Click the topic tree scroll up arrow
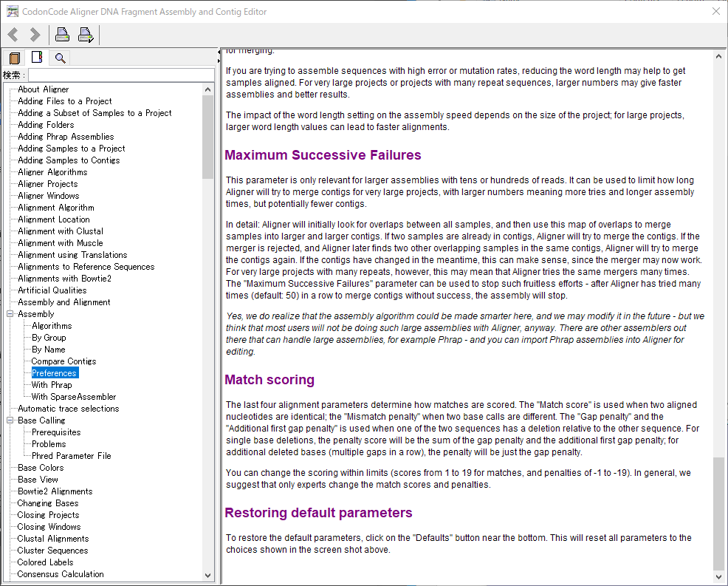Screen dimensions: 728x586 coord(207,89)
